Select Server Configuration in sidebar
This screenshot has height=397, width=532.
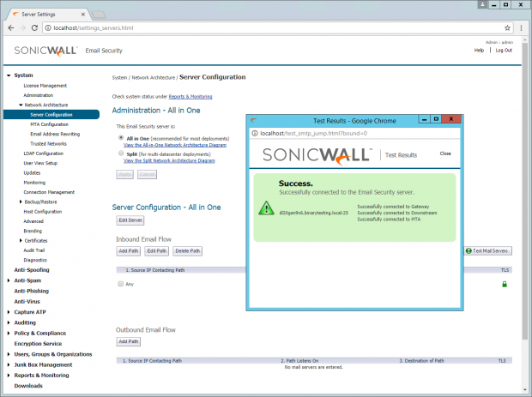click(x=51, y=115)
